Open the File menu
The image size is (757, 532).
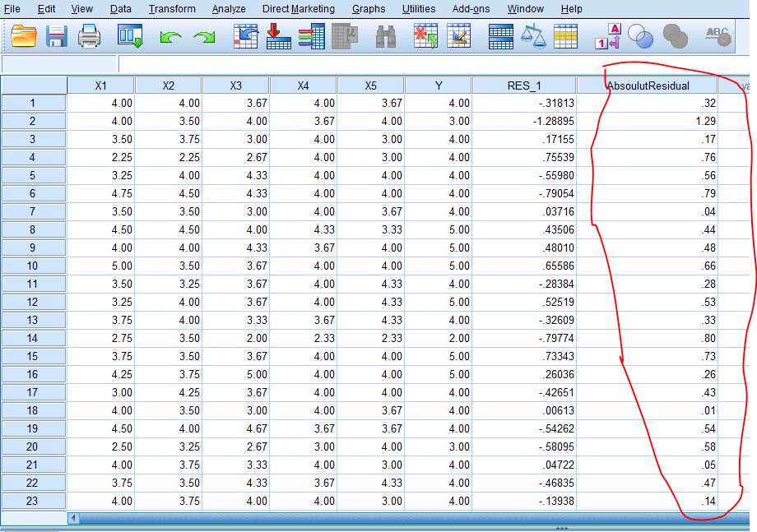coord(12,9)
